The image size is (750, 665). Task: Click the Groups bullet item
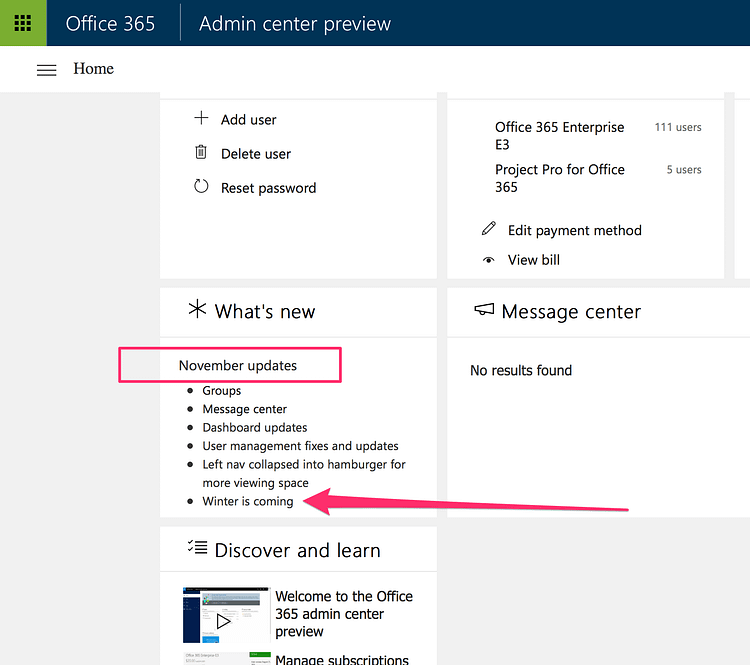pyautogui.click(x=221, y=391)
